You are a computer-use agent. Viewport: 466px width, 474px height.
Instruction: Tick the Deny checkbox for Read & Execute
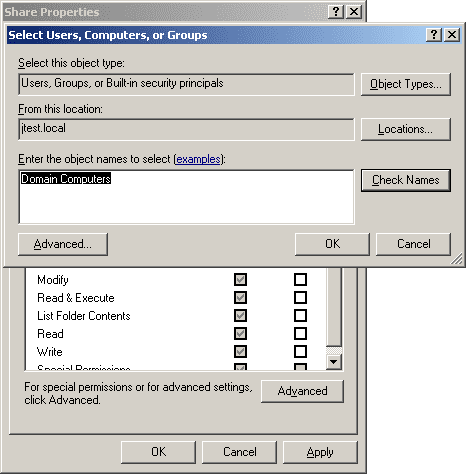[300, 298]
